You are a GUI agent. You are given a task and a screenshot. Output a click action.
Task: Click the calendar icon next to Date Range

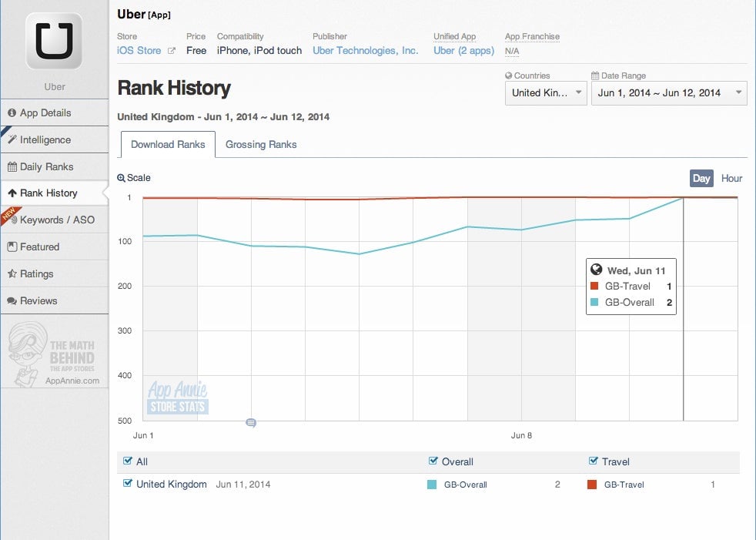[x=595, y=75]
